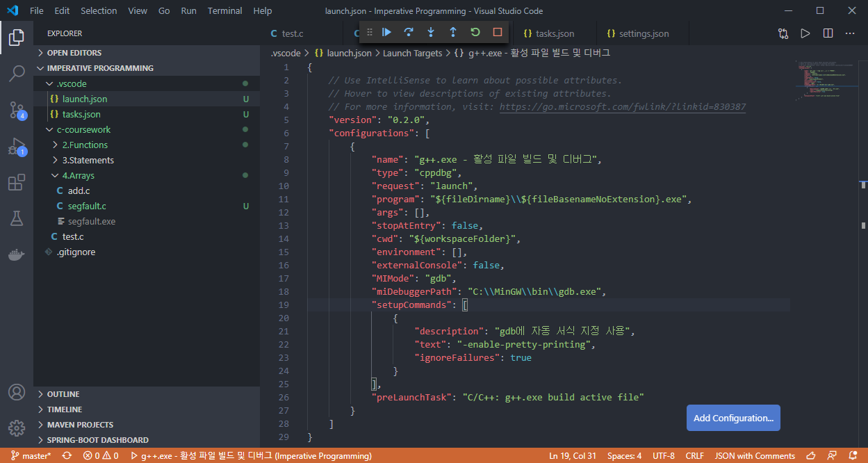
Task: Click Step Over in the debug toolbar
Action: click(x=409, y=32)
